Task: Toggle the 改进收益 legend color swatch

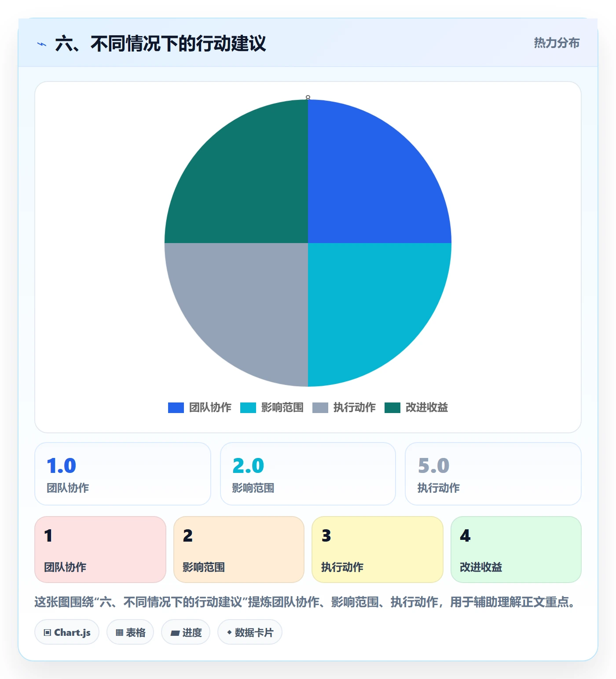Action: pos(392,408)
